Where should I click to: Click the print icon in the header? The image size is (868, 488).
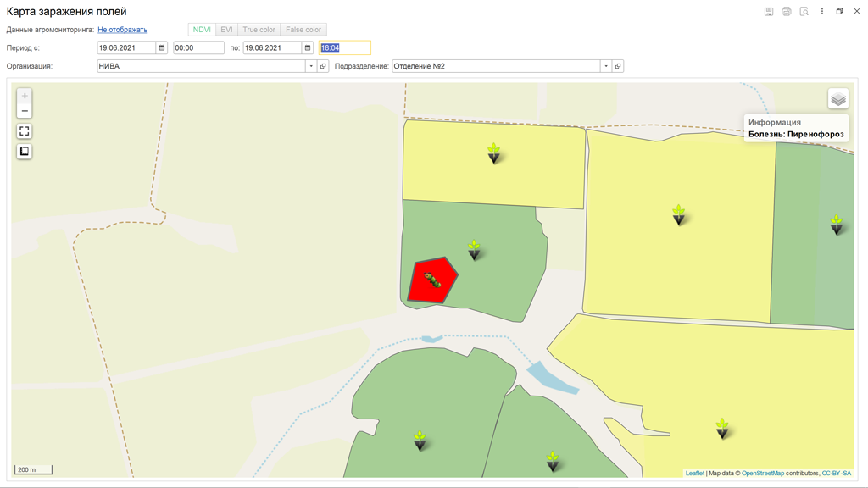787,12
